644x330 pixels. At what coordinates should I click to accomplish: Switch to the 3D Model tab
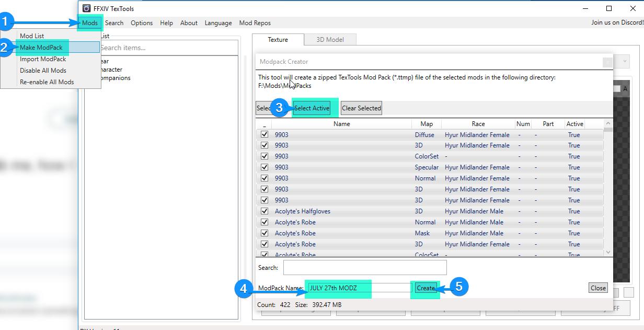[x=330, y=40]
